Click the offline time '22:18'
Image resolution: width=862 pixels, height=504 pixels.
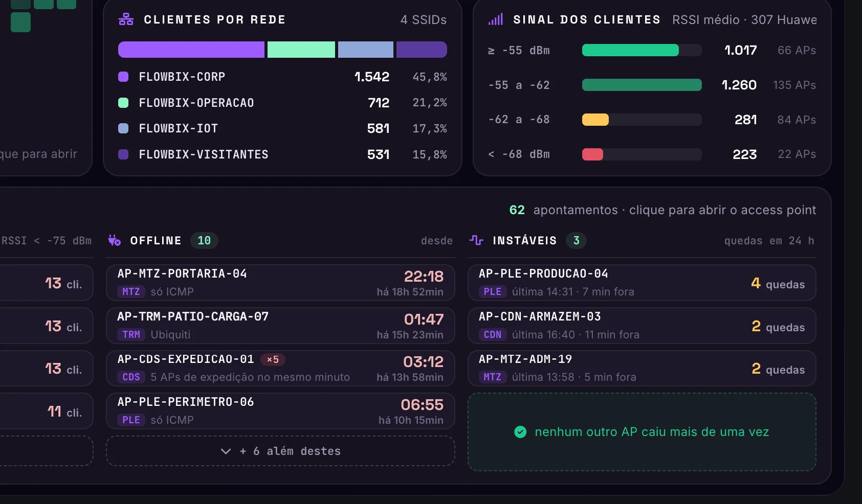point(424,277)
